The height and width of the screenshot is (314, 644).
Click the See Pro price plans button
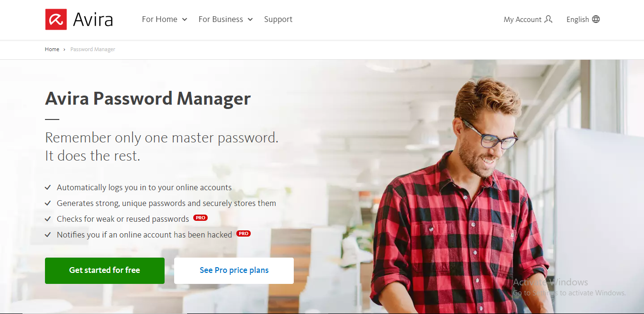click(234, 271)
